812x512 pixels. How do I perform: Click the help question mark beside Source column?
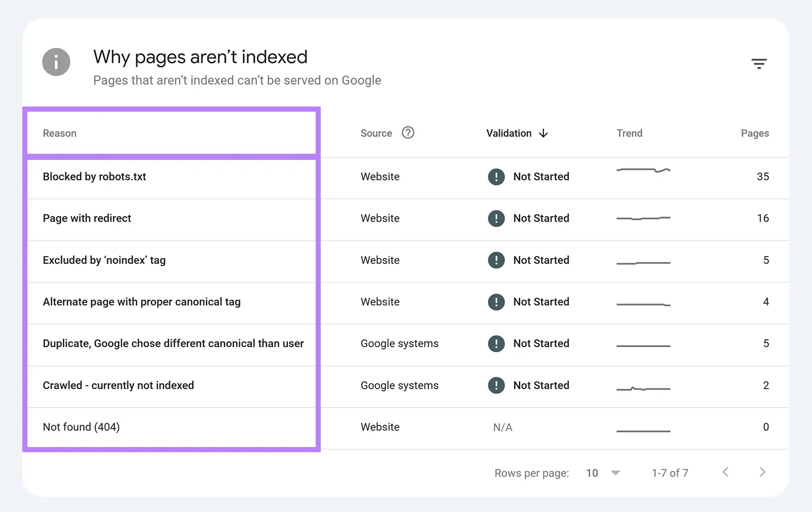pos(408,132)
